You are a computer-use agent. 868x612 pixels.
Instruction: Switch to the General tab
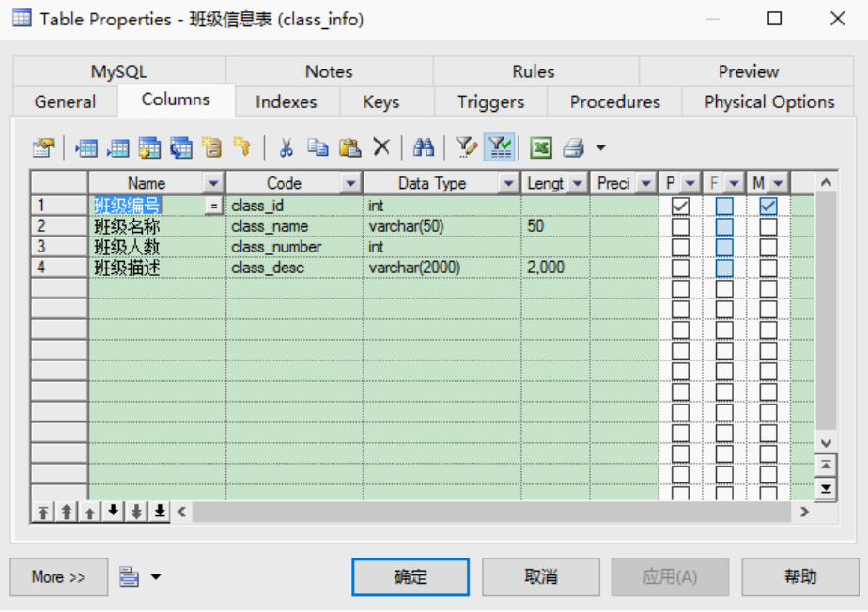coord(66,101)
